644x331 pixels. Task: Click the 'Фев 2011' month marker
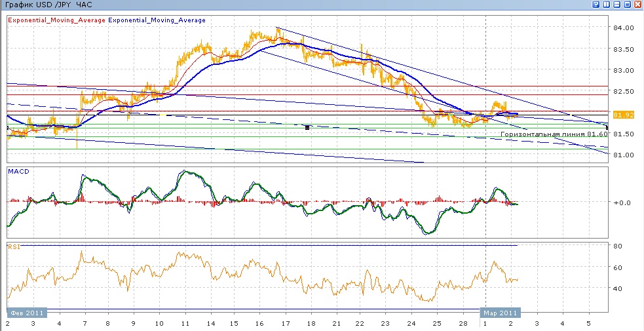click(x=26, y=313)
